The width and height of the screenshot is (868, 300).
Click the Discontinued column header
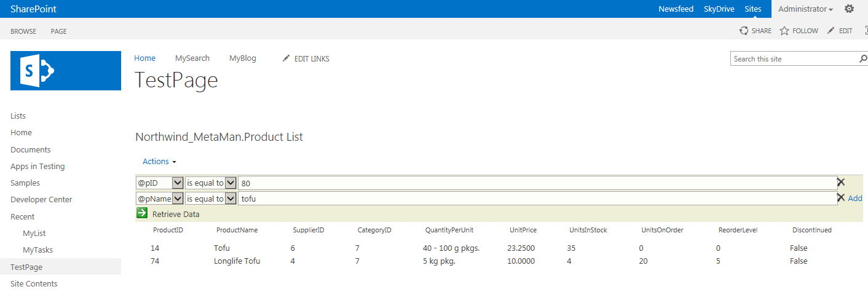(811, 230)
